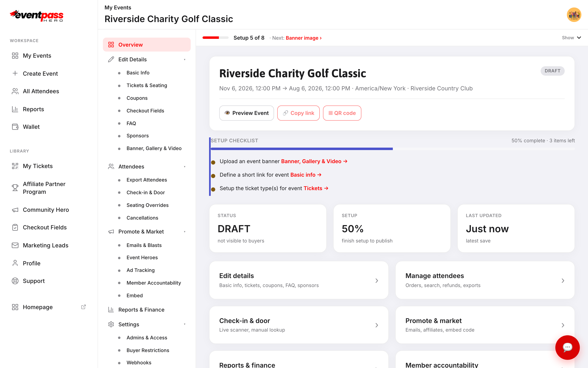Click the QR code button
The height and width of the screenshot is (368, 588).
click(x=342, y=113)
